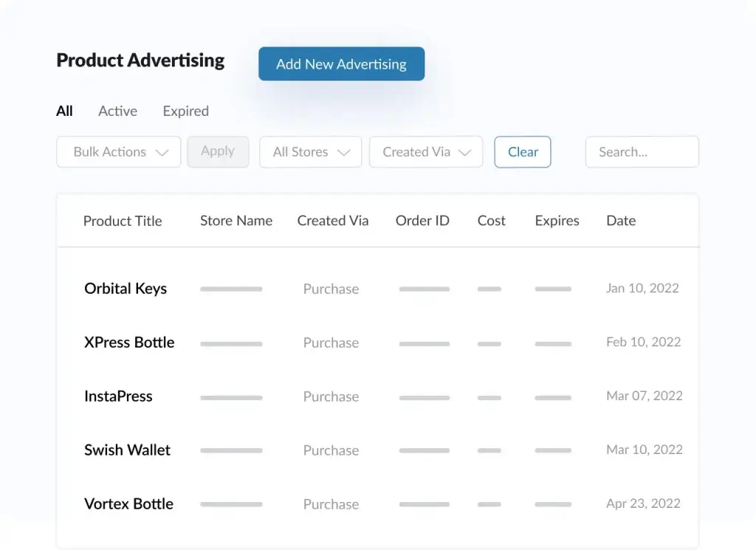Click the Order ID column header
The width and height of the screenshot is (756, 550).
click(422, 221)
